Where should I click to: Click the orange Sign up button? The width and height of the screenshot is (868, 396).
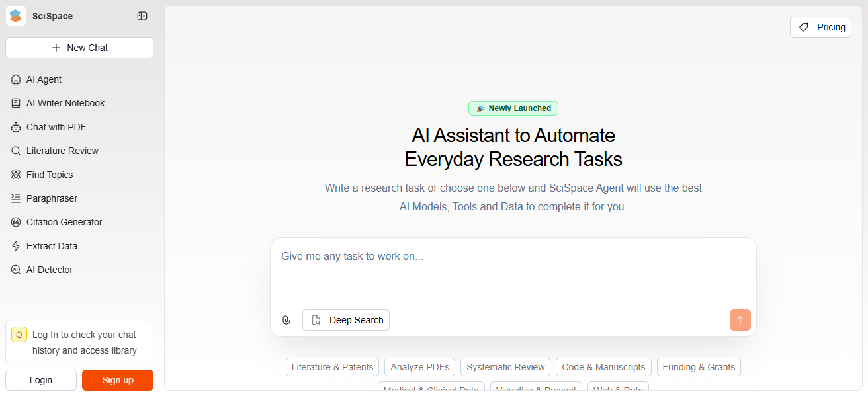(118, 380)
